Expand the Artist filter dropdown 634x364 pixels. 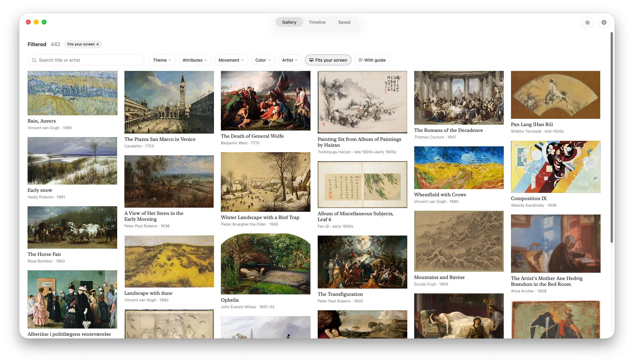click(290, 60)
